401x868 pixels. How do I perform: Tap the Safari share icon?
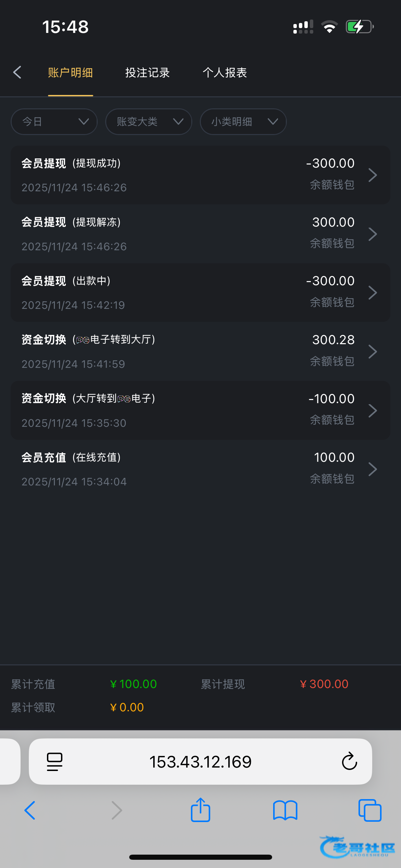pos(200,810)
